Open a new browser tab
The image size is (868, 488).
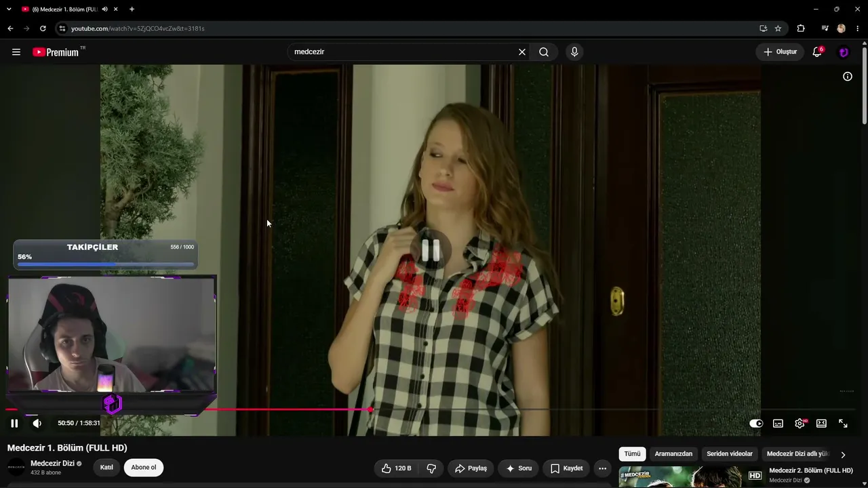(x=132, y=9)
